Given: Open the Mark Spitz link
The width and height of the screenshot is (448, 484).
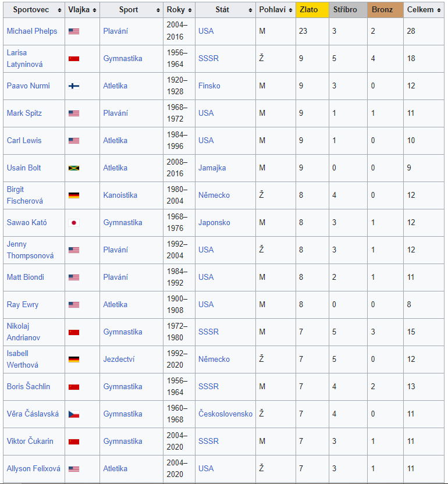Looking at the screenshot, I should click(24, 113).
